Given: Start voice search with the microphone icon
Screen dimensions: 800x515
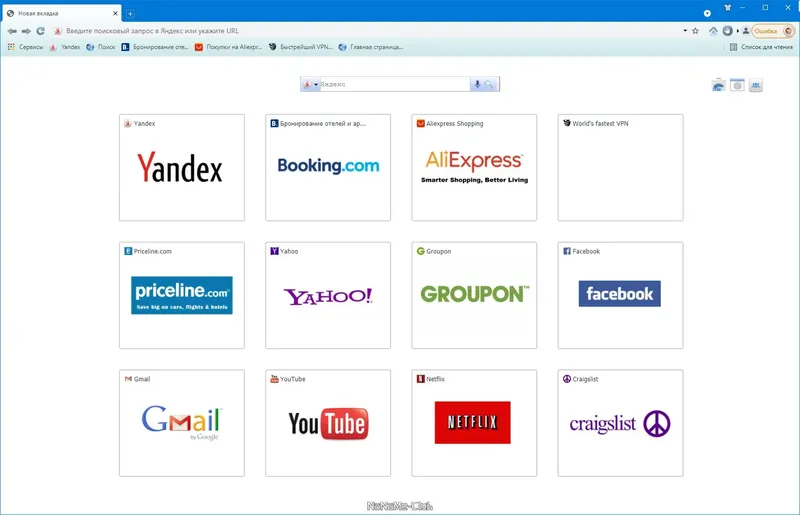Looking at the screenshot, I should (x=477, y=84).
